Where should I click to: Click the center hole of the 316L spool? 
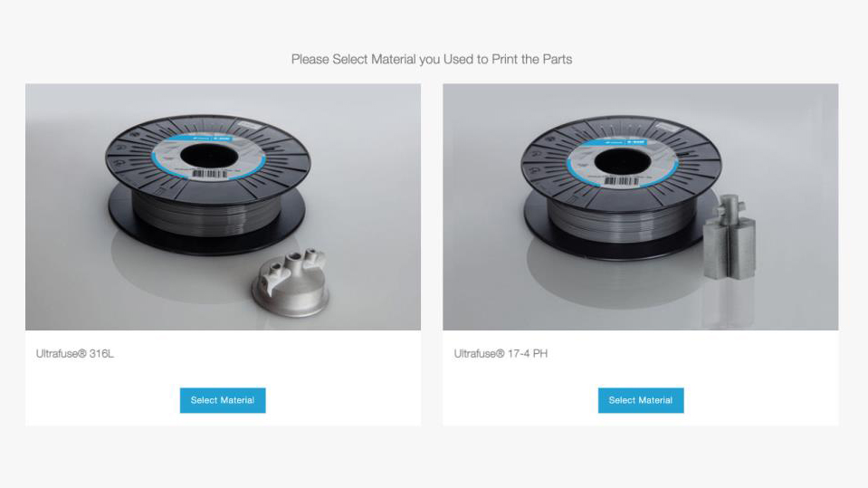point(209,156)
